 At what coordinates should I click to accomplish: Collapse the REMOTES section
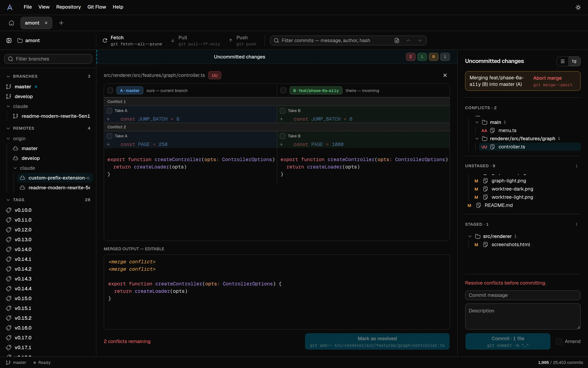pyautogui.click(x=8, y=128)
